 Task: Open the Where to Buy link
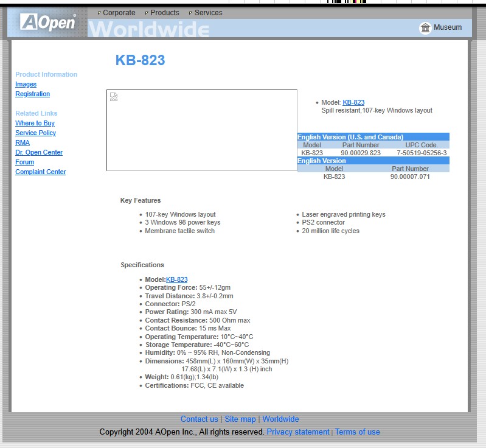(35, 123)
